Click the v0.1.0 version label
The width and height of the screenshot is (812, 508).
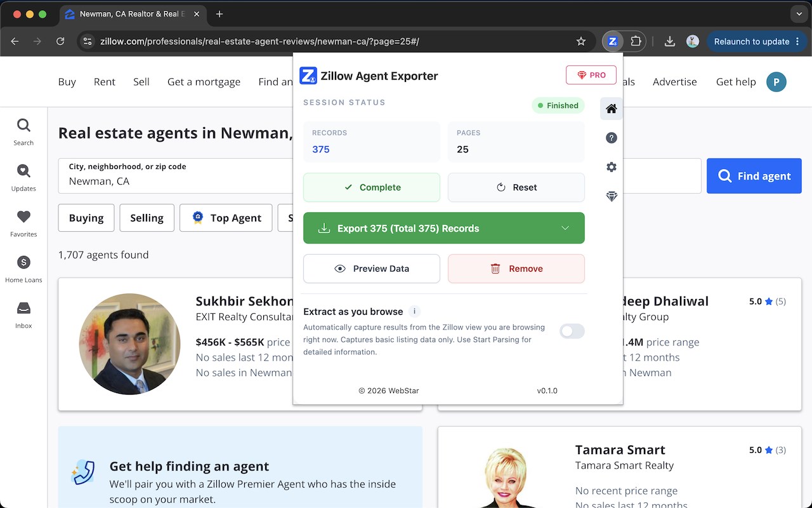[x=547, y=391]
